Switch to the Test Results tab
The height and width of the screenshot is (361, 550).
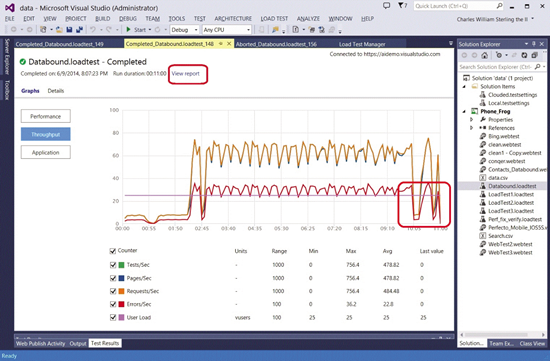point(105,343)
